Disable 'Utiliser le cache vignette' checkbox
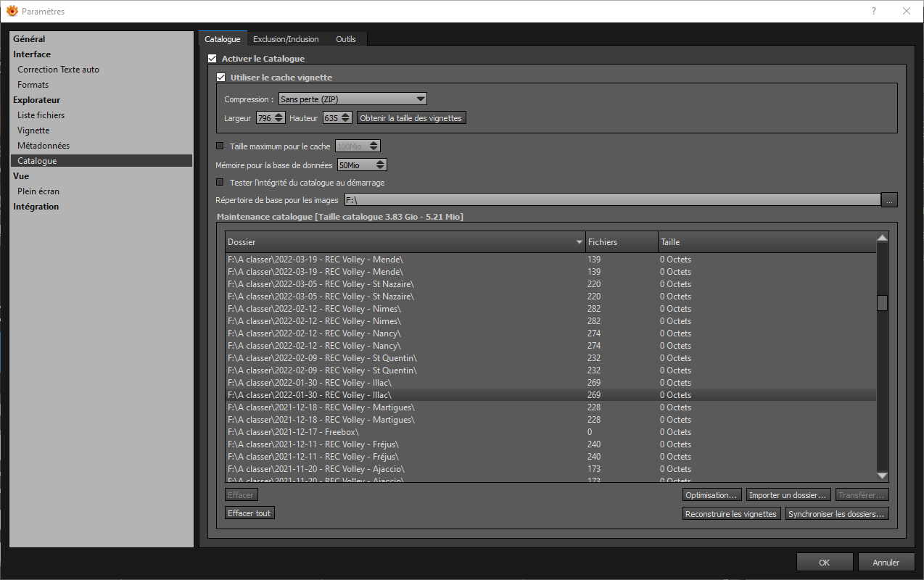The width and height of the screenshot is (924, 580). [x=221, y=78]
